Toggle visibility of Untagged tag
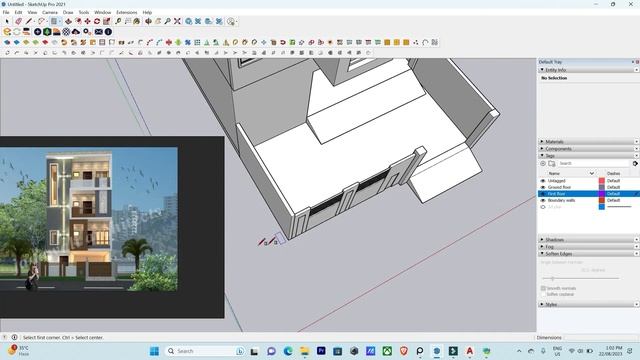Viewport: 640px width, 360px height. point(543,180)
